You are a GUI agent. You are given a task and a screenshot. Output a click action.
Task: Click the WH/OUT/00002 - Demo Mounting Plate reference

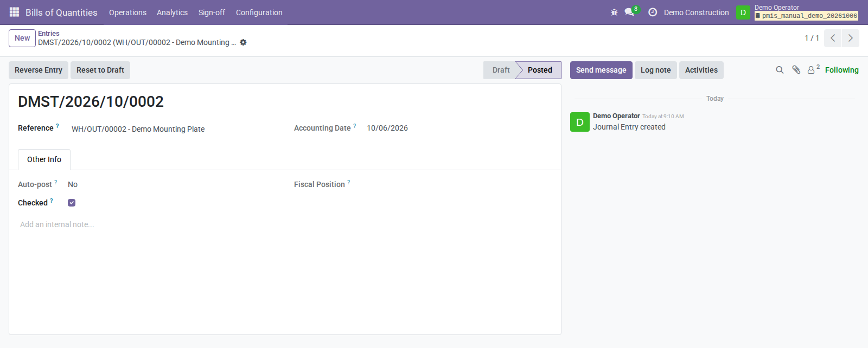138,129
